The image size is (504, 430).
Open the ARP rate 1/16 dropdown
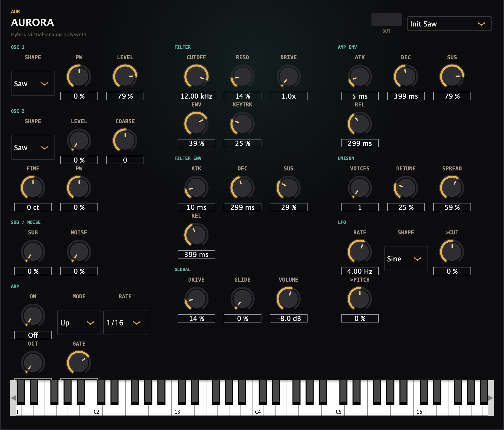click(125, 322)
